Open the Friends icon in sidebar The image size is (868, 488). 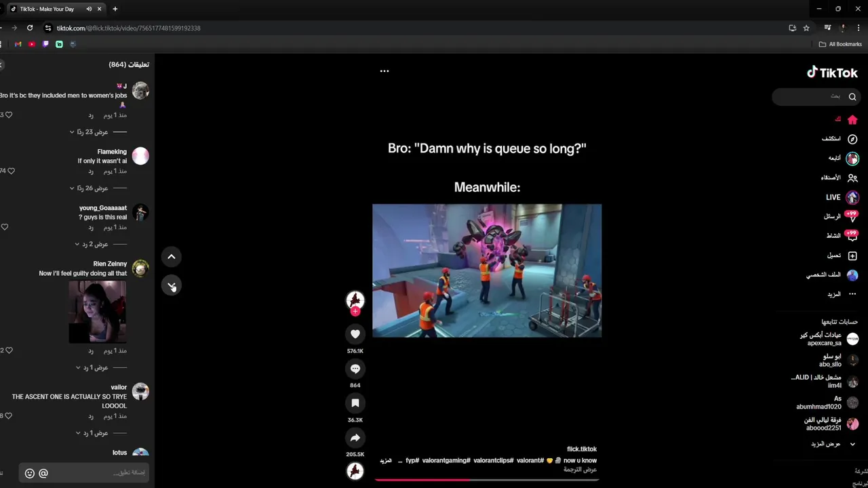(x=852, y=178)
